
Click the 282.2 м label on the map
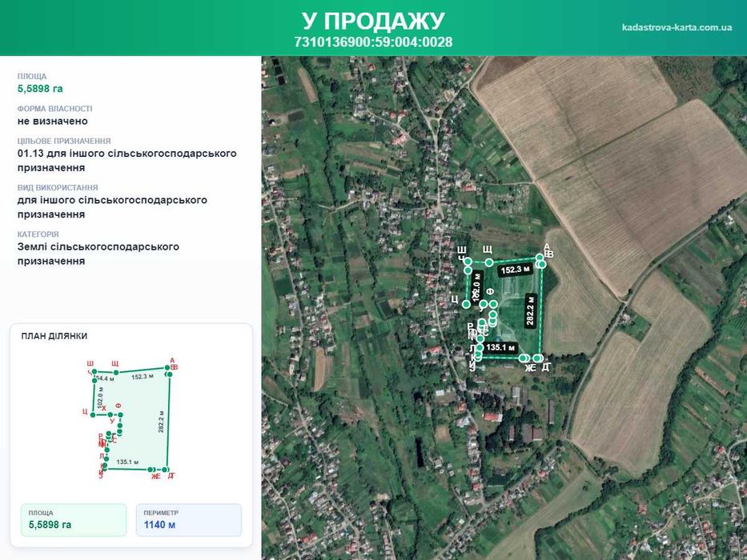[530, 310]
